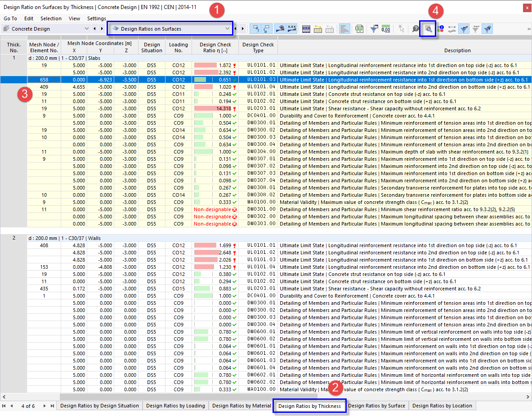Click the Design Situation column header
The height and width of the screenshot is (416, 532).
click(x=152, y=47)
